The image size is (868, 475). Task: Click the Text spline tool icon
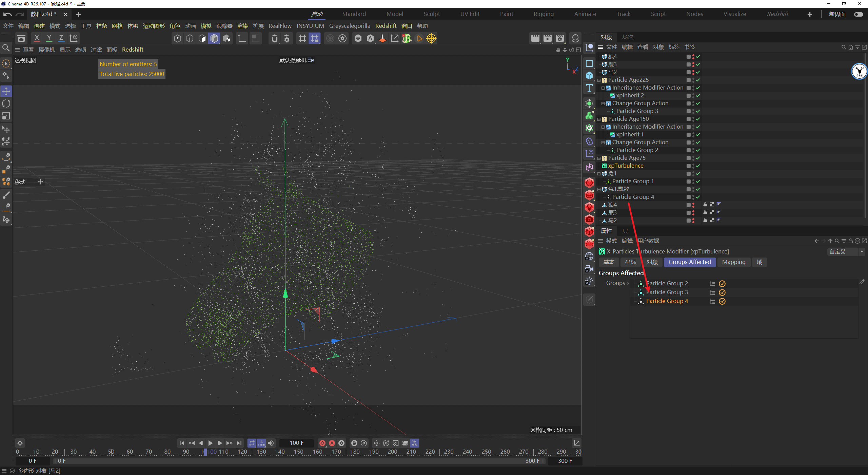pos(589,88)
